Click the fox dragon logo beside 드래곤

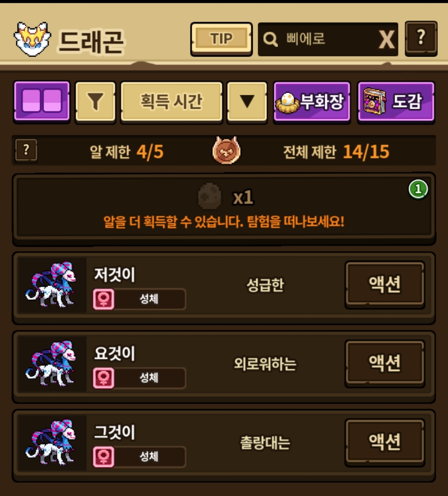pos(32,39)
